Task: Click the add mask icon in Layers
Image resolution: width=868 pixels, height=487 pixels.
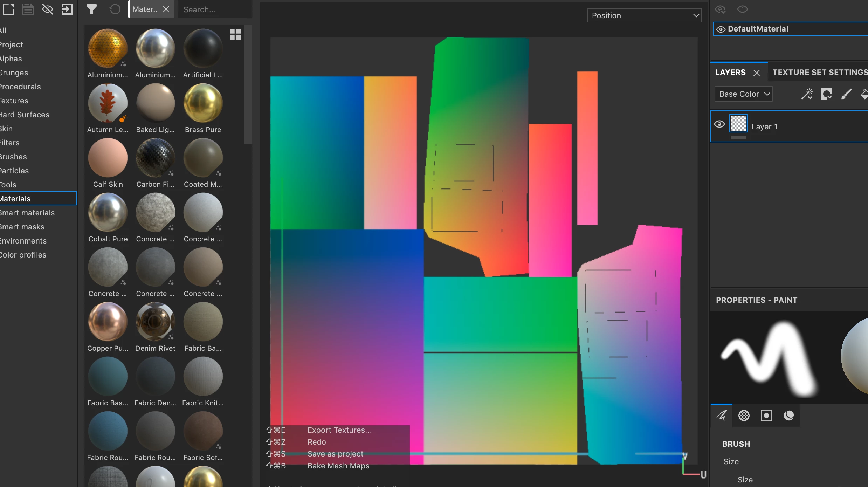Action: tap(826, 94)
